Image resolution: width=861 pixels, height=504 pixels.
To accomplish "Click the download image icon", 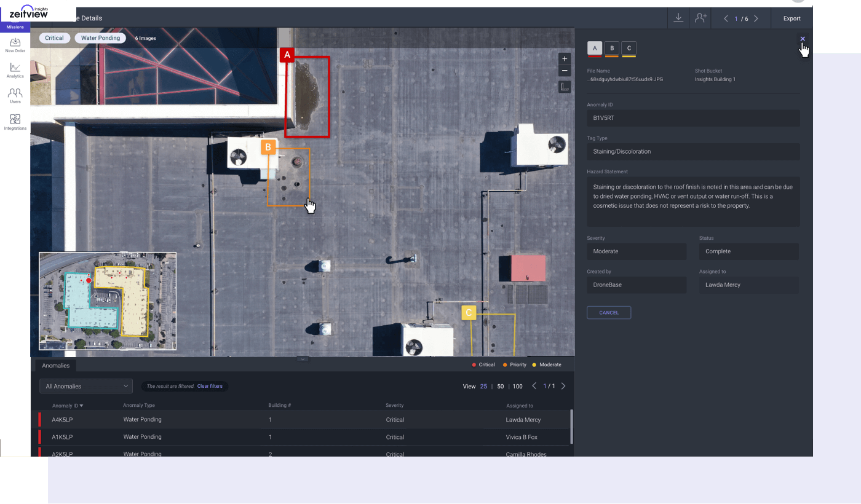I will click(x=678, y=18).
